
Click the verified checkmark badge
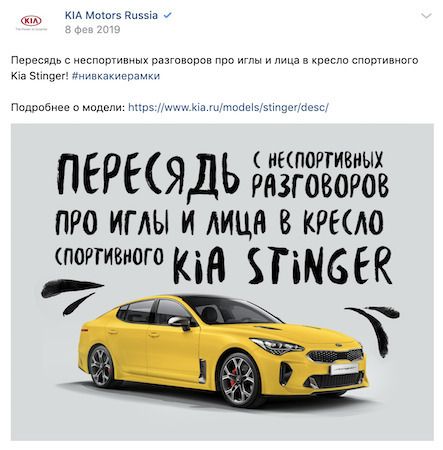click(167, 15)
